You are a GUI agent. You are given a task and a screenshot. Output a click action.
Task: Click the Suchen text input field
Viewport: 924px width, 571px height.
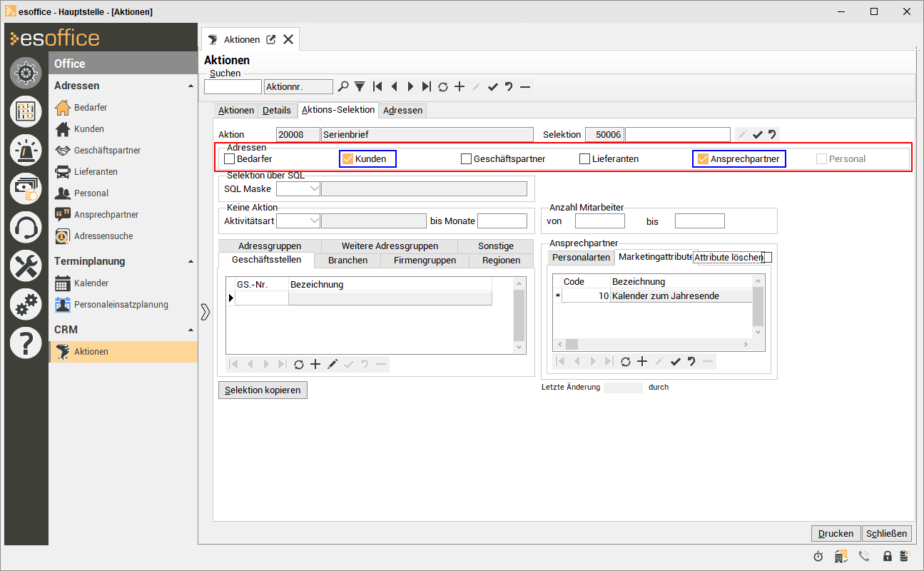pyautogui.click(x=233, y=87)
